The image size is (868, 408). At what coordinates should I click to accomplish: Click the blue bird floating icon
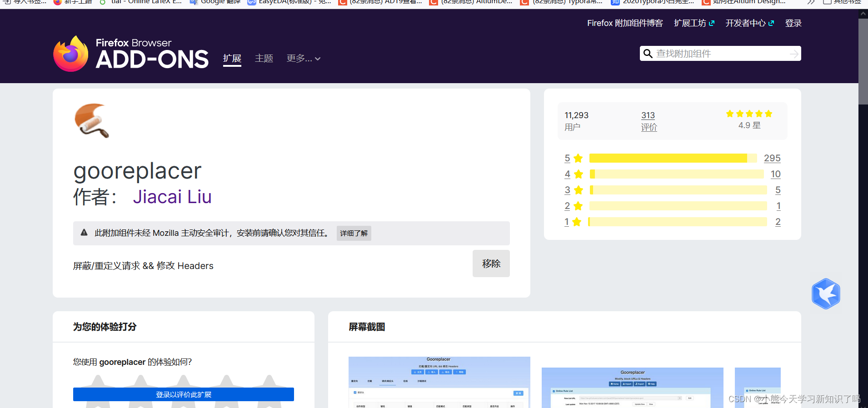[826, 294]
